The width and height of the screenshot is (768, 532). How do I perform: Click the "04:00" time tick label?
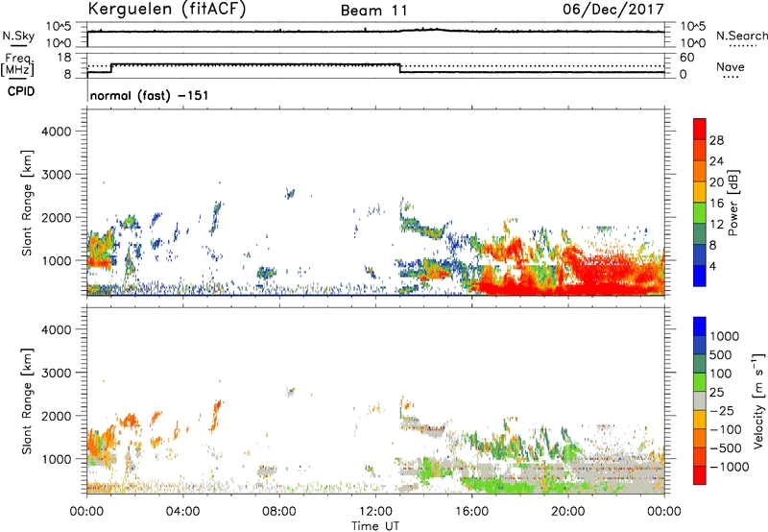click(x=182, y=512)
